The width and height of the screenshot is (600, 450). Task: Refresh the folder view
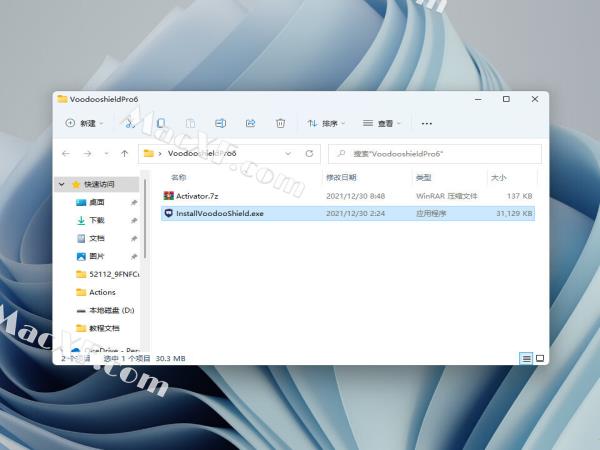click(309, 154)
